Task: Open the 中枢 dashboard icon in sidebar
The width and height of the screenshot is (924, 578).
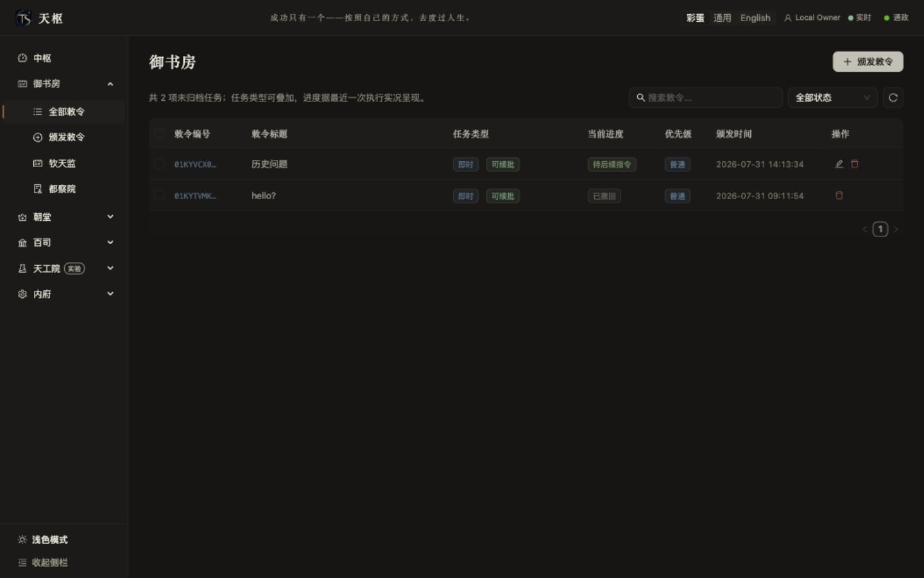Action: pyautogui.click(x=22, y=58)
